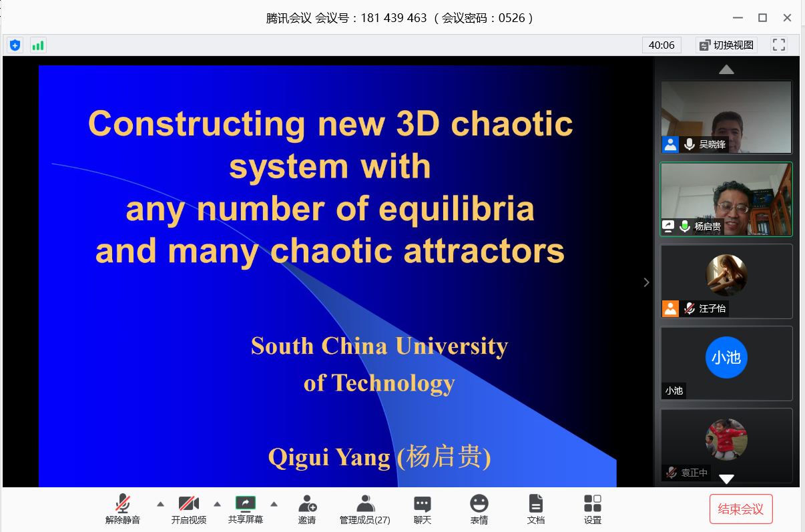Image resolution: width=805 pixels, height=532 pixels.
Task: Start screen sharing
Action: (x=246, y=509)
